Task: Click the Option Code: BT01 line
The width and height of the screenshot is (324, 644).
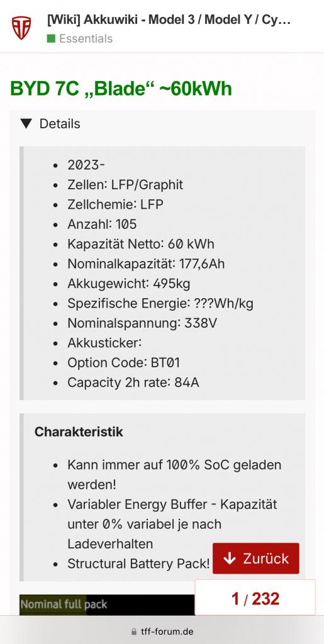Action: pos(123,363)
